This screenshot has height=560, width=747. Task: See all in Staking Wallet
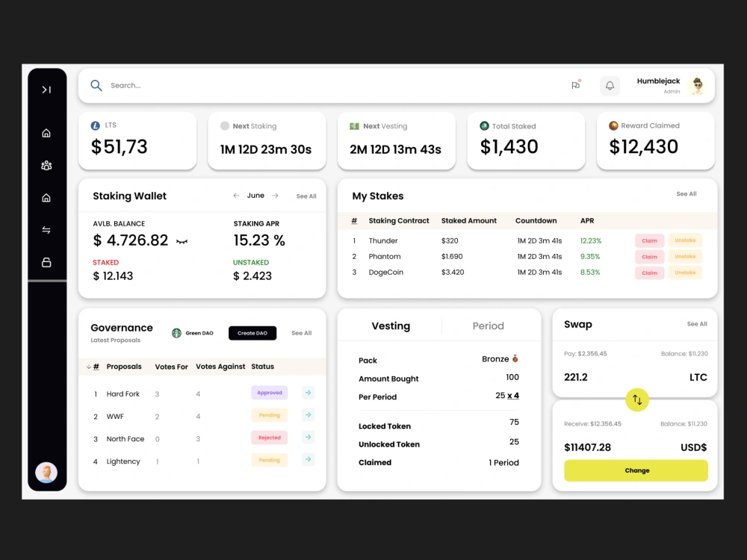coord(306,196)
